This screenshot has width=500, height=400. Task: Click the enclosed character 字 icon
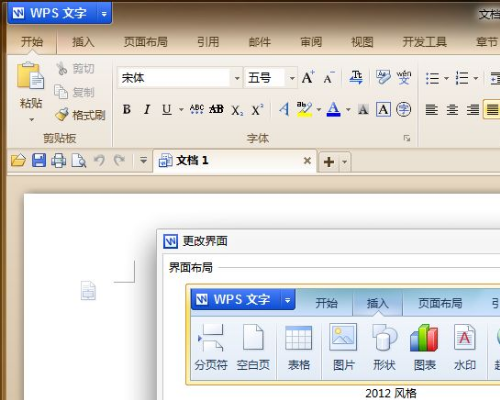click(403, 109)
